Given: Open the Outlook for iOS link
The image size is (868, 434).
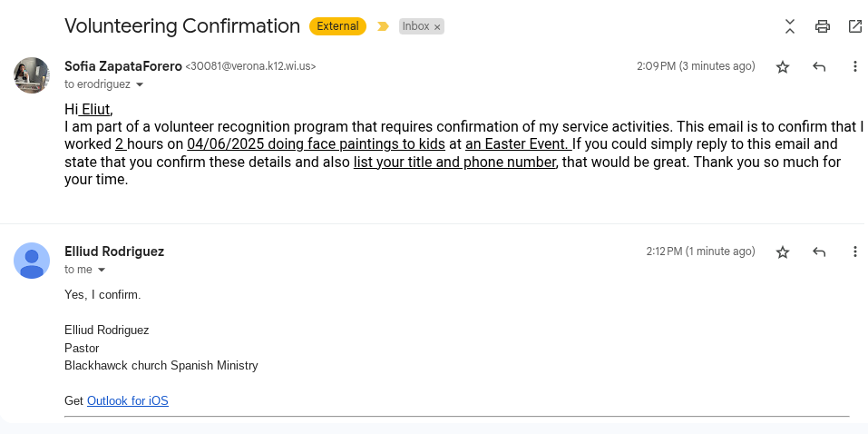Looking at the screenshot, I should [x=127, y=400].
